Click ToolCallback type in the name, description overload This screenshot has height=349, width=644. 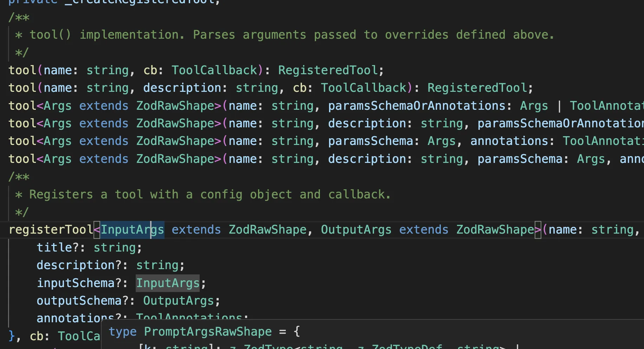[x=363, y=88]
